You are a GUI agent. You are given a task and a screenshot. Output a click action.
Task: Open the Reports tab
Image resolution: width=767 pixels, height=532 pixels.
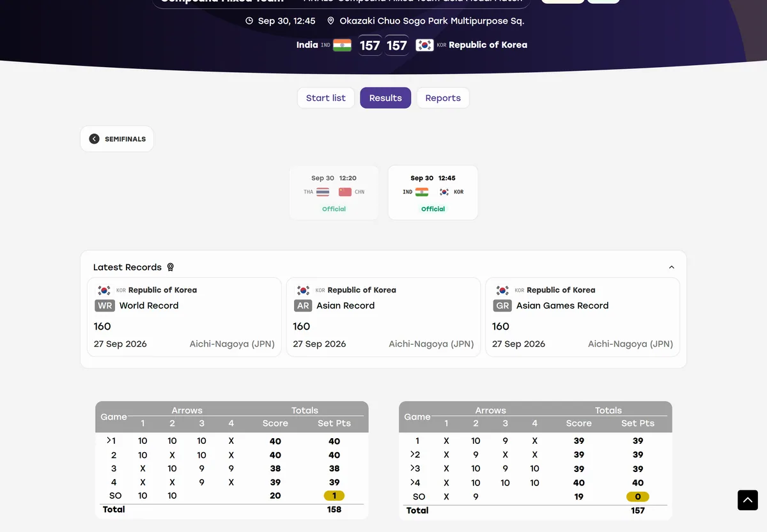[x=443, y=98]
